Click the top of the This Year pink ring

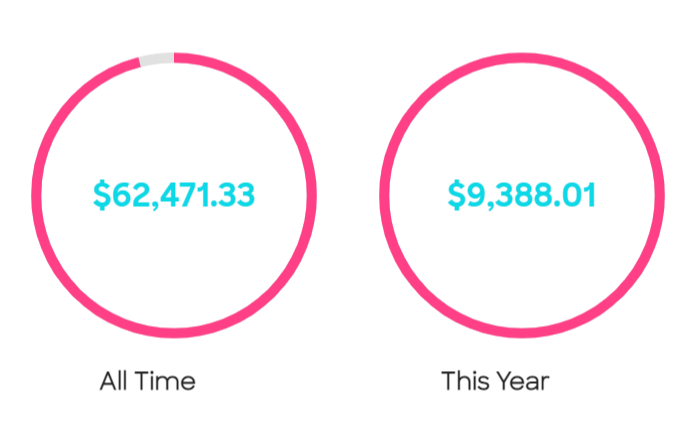(x=522, y=58)
